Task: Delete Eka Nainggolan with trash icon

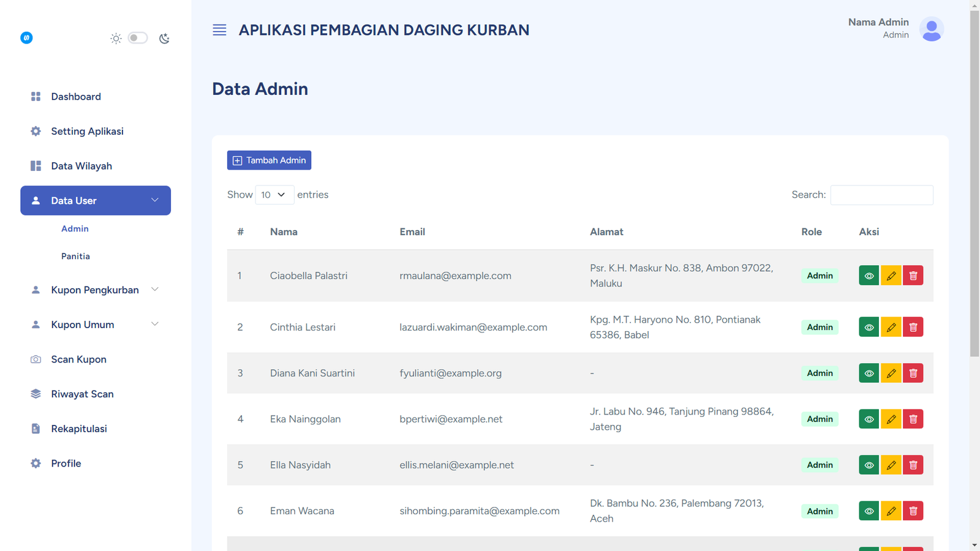Action: (913, 419)
